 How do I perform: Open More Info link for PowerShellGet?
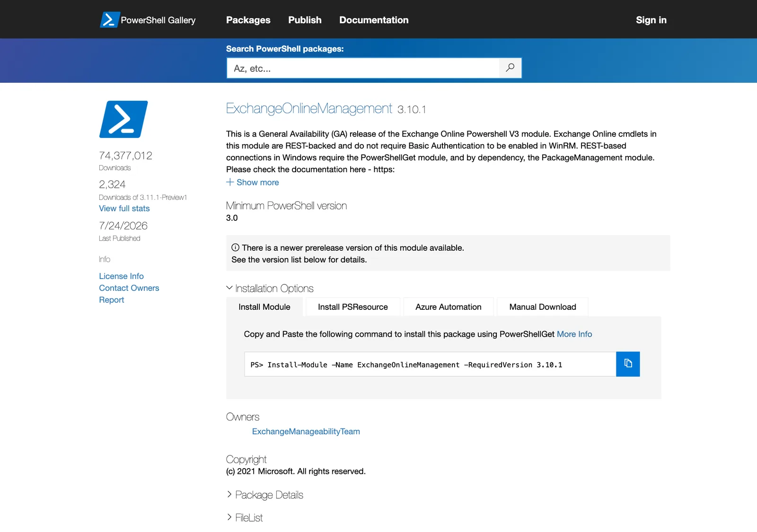(574, 334)
